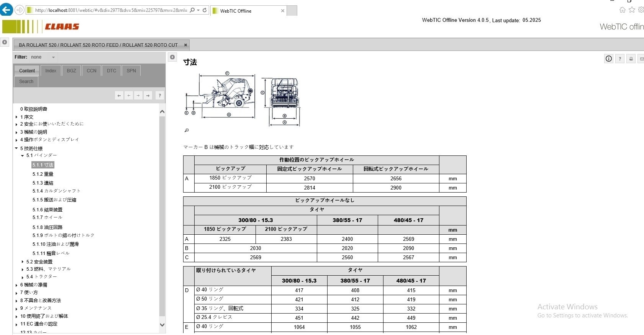
Task: Click the baler dimension drawing thumbnail
Action: coord(242,100)
